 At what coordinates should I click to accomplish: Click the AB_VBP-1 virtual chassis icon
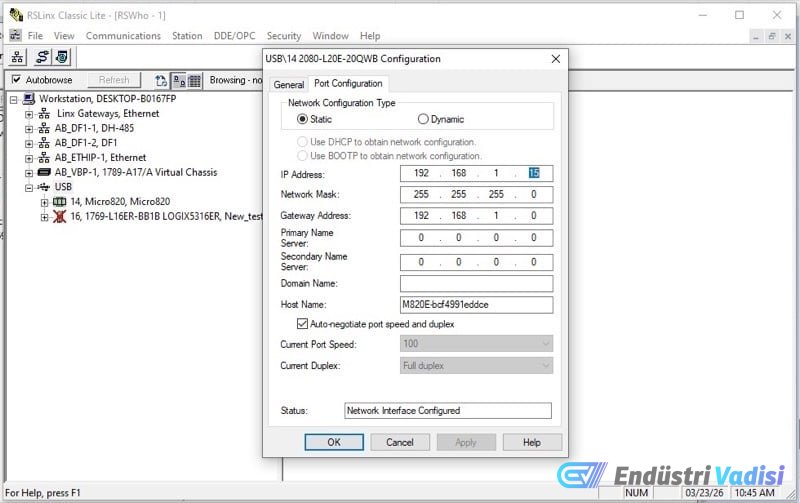click(x=44, y=172)
